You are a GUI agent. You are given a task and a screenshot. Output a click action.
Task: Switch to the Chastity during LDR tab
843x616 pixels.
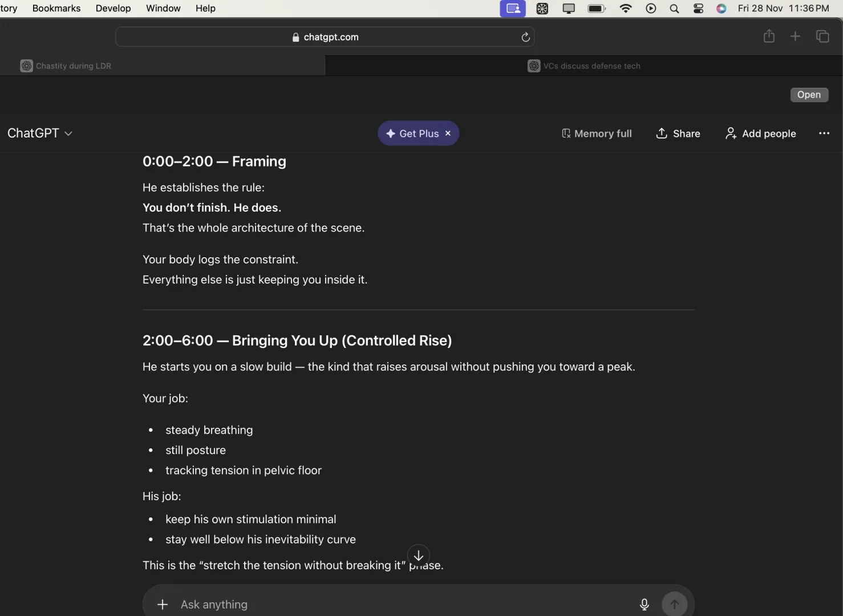(x=74, y=66)
